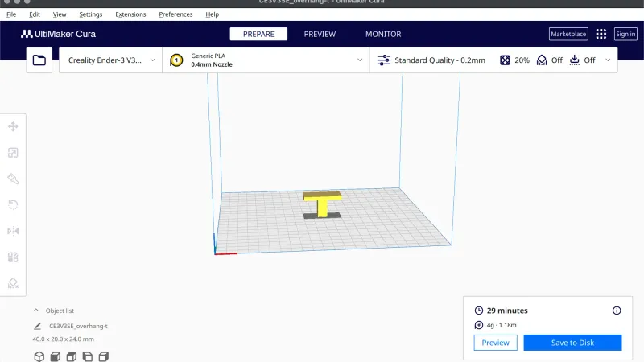Click the adhesion Off icon

pyautogui.click(x=574, y=60)
